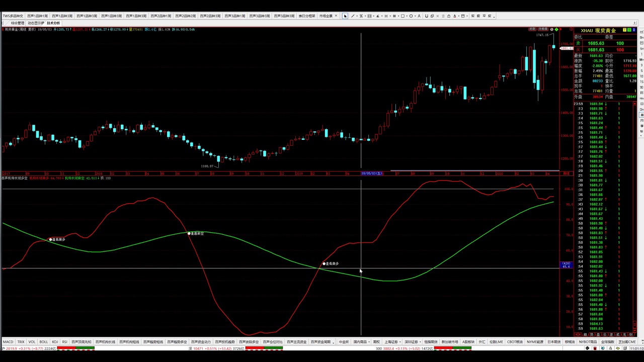This screenshot has width=644, height=362.
Task: Switch to the 技术分析 tab
Action: [x=53, y=23]
